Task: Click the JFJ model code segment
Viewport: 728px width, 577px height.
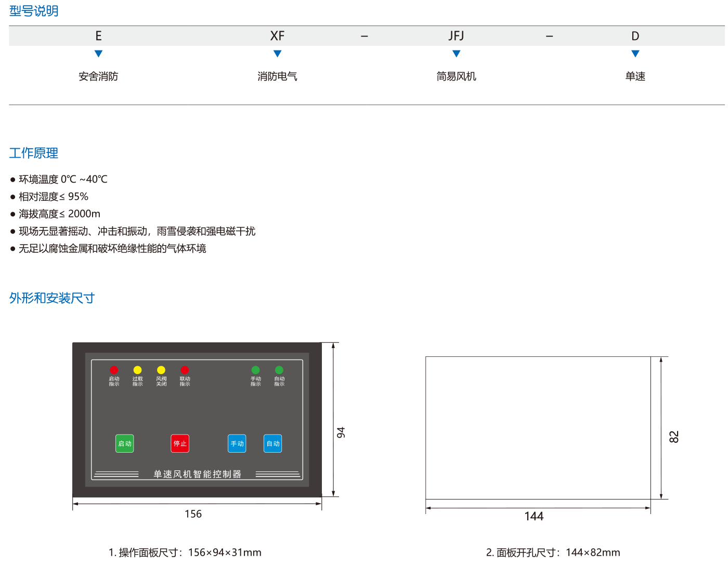Action: [x=456, y=36]
